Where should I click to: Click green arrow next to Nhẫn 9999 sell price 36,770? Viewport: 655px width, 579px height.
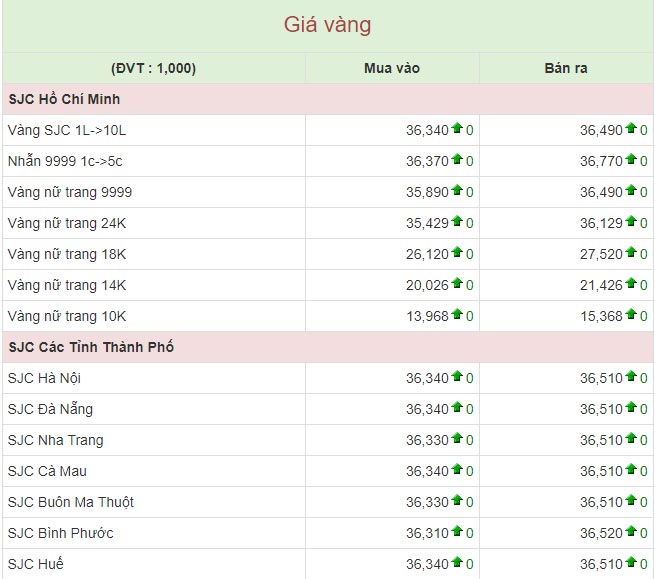pos(631,160)
